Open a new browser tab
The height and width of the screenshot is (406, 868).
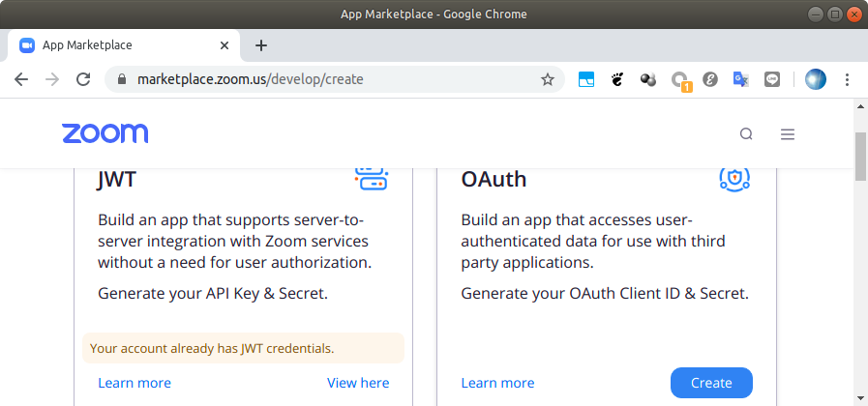pos(260,45)
